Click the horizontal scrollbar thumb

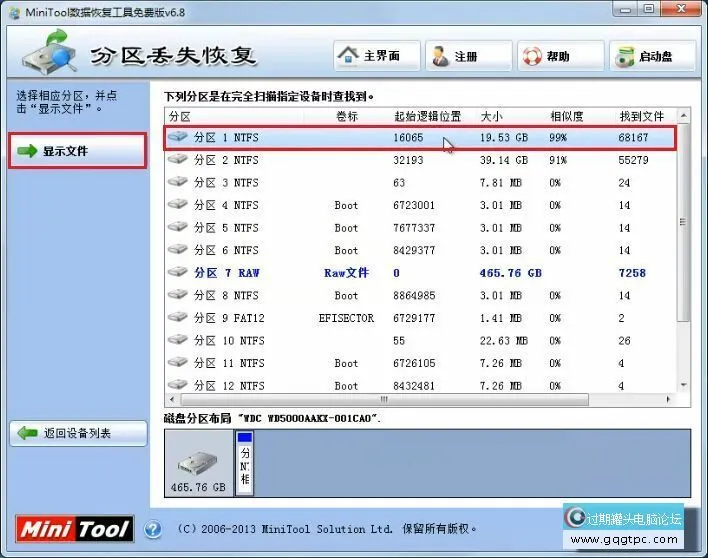coord(384,400)
